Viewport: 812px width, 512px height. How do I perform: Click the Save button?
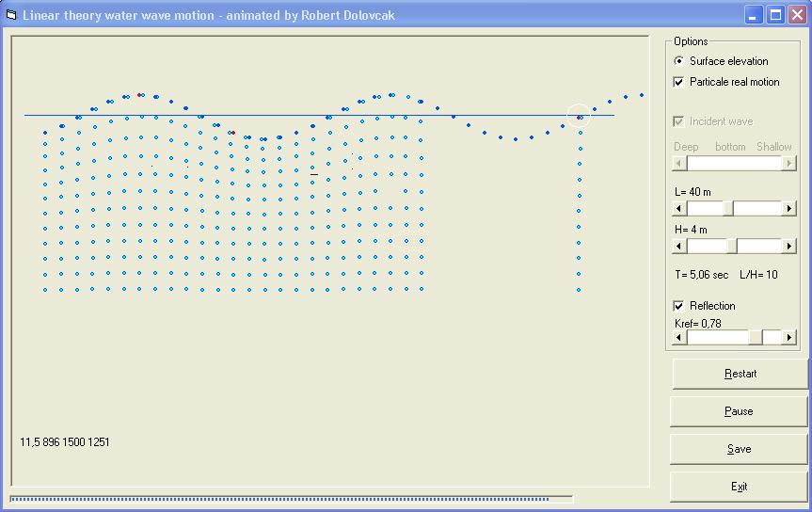[739, 449]
